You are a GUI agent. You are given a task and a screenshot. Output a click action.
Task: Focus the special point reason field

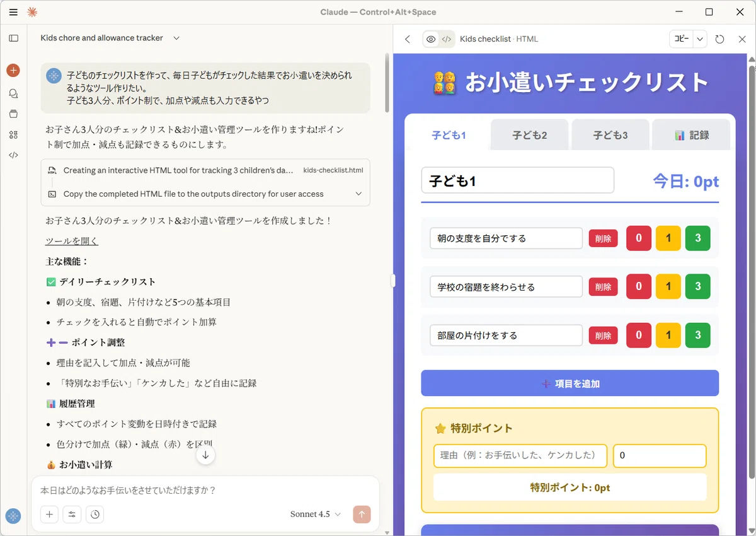click(x=520, y=456)
